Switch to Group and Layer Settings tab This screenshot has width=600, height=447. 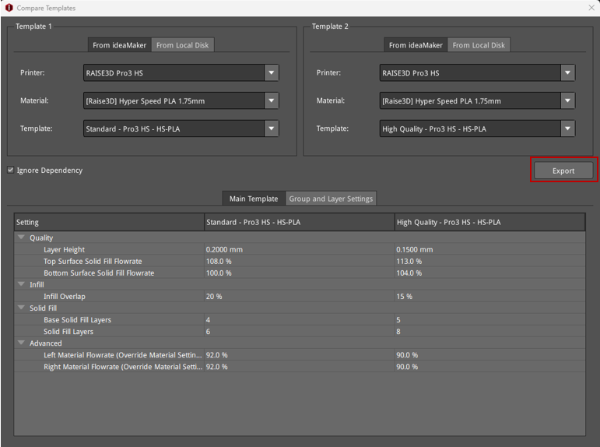(331, 198)
